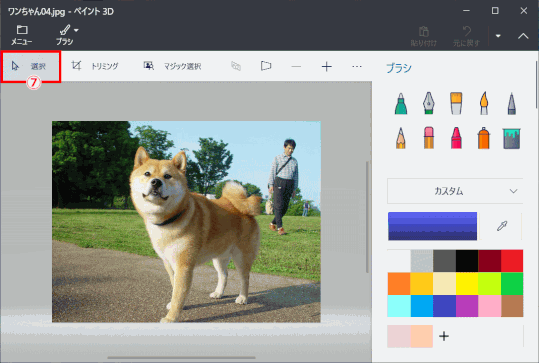Click the canvas vertical scrollbar
Viewport: 539px width, 363px height.
point(367,217)
